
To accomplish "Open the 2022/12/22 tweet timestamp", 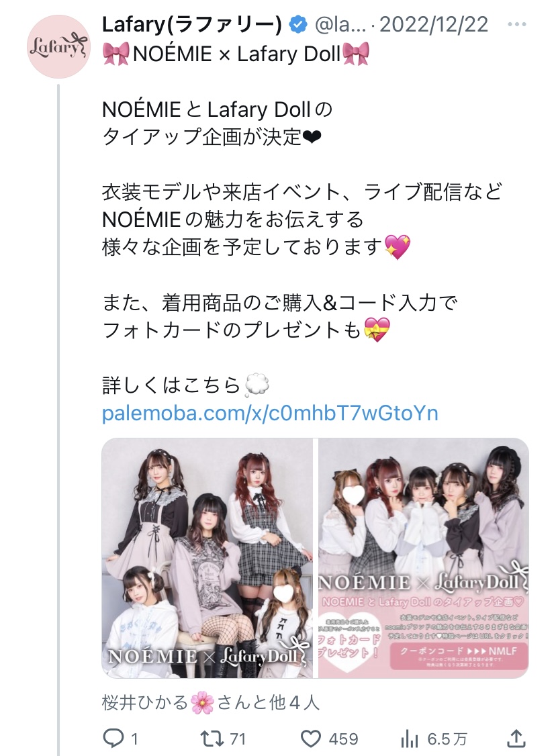I will point(434,25).
